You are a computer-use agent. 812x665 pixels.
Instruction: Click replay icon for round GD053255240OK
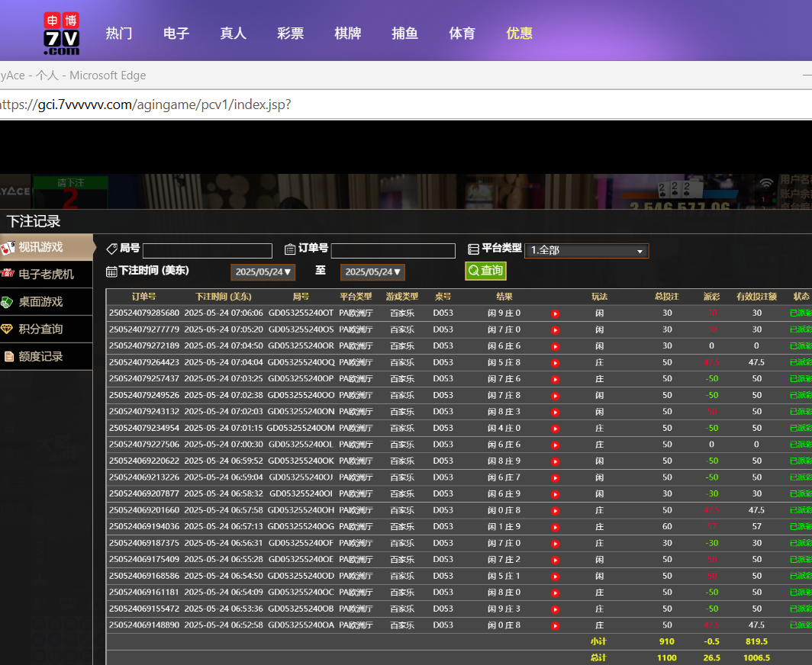[x=556, y=461]
